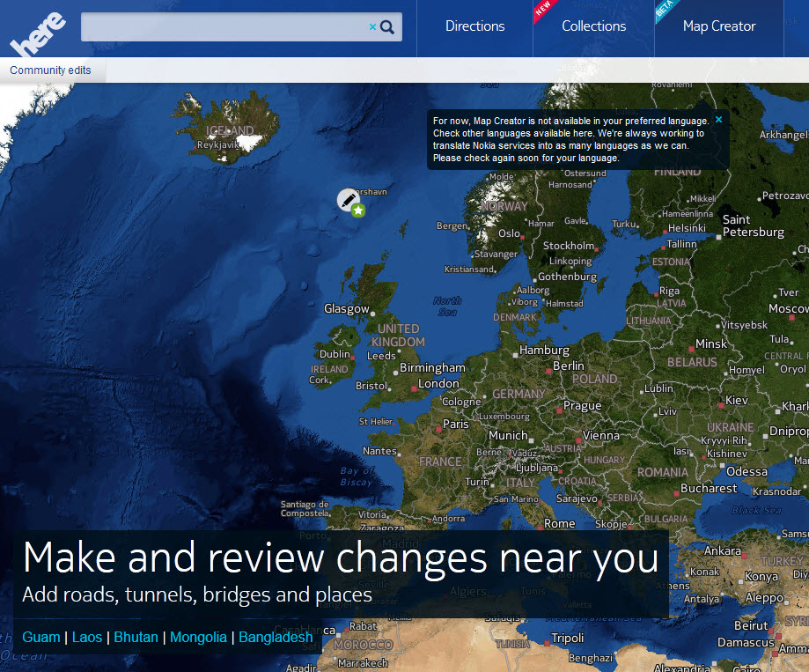Click the Bhutan link
The height and width of the screenshot is (672, 809).
coord(136,637)
